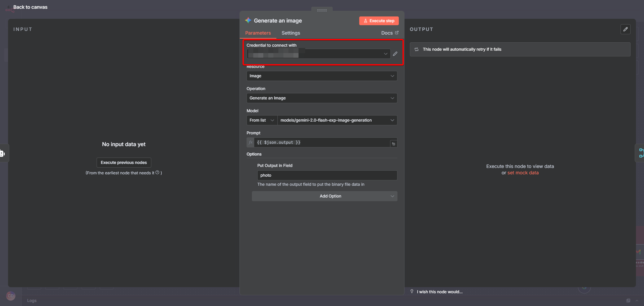Click the drag handle above the node panel

pyautogui.click(x=322, y=10)
